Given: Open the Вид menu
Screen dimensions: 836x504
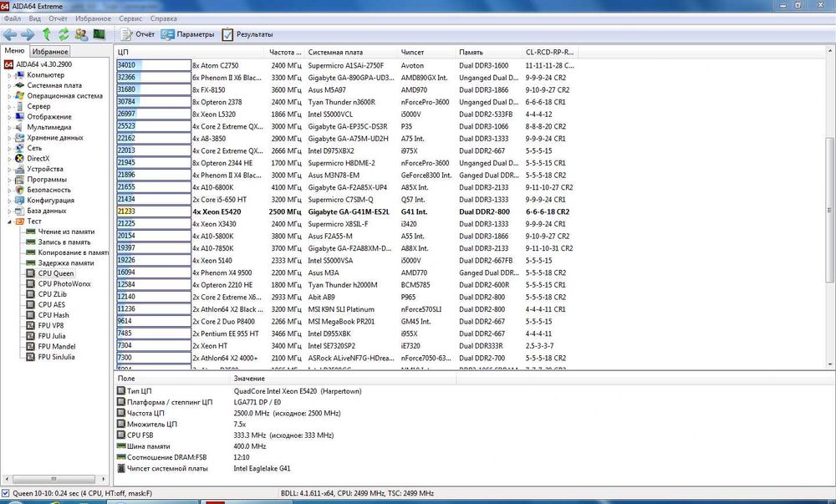Looking at the screenshot, I should coord(34,18).
